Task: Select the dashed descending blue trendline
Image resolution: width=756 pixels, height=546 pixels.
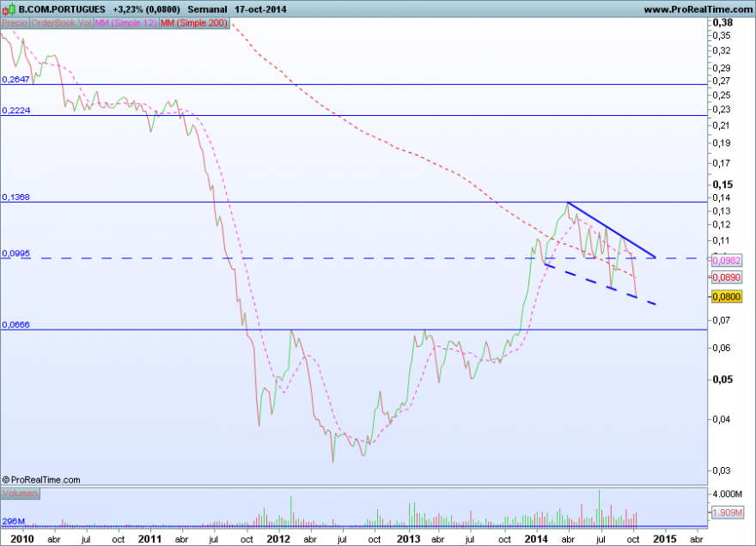Action: click(x=601, y=284)
